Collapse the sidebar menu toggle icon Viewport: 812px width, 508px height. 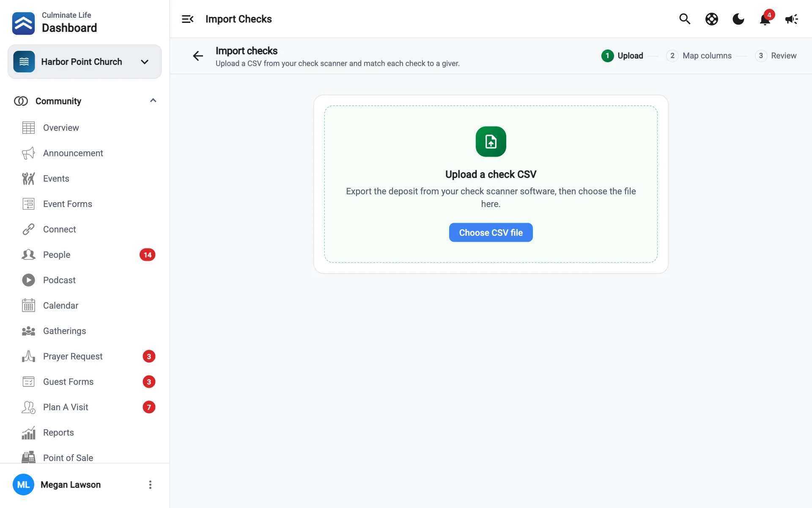[x=187, y=19]
